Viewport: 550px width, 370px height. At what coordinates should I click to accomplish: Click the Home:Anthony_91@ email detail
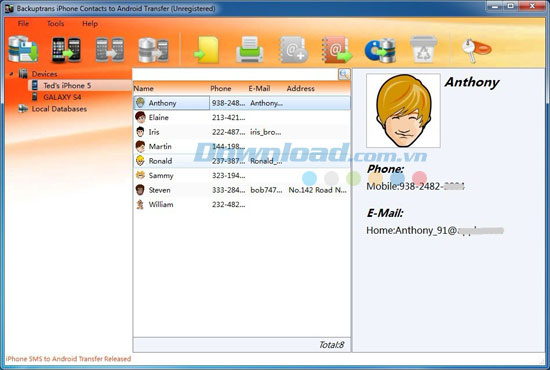[x=435, y=230]
